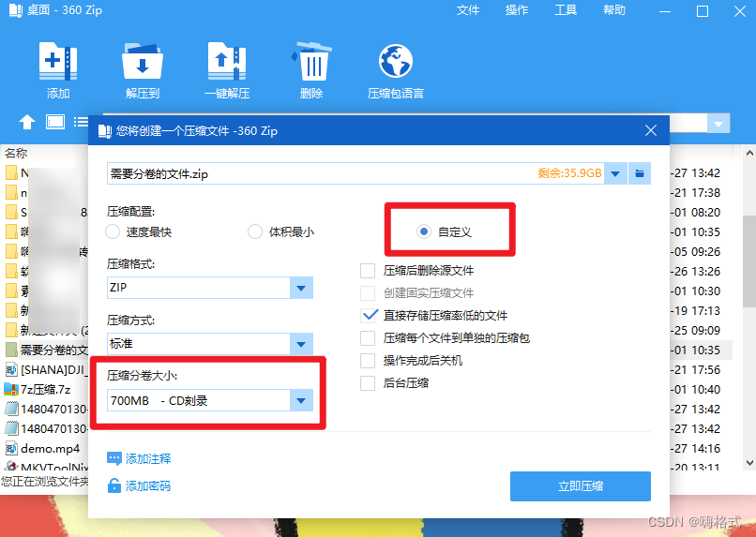Viewport: 756px width, 537px height.
Task: Tick the 操作完成后关机 checkbox
Action: pyautogui.click(x=368, y=360)
